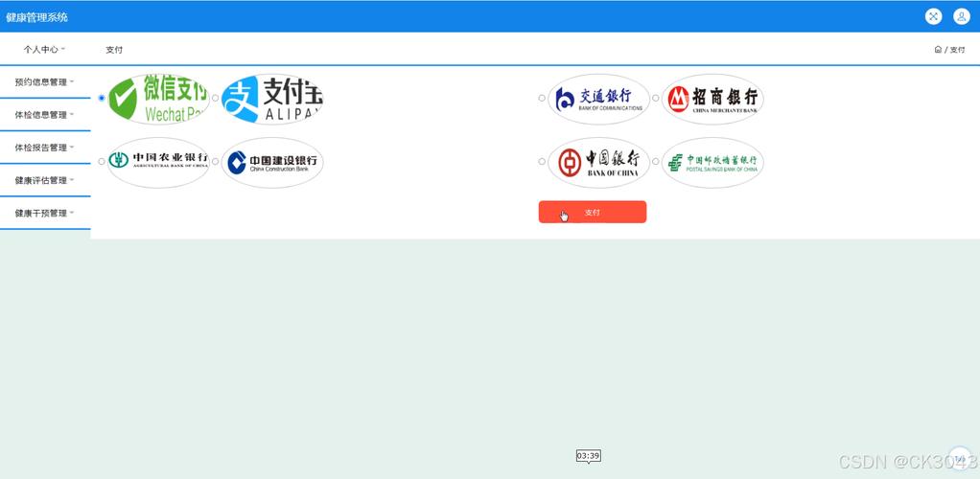Expand the 体检信息管理 dropdown arrow
The width and height of the screenshot is (980, 479).
[72, 115]
